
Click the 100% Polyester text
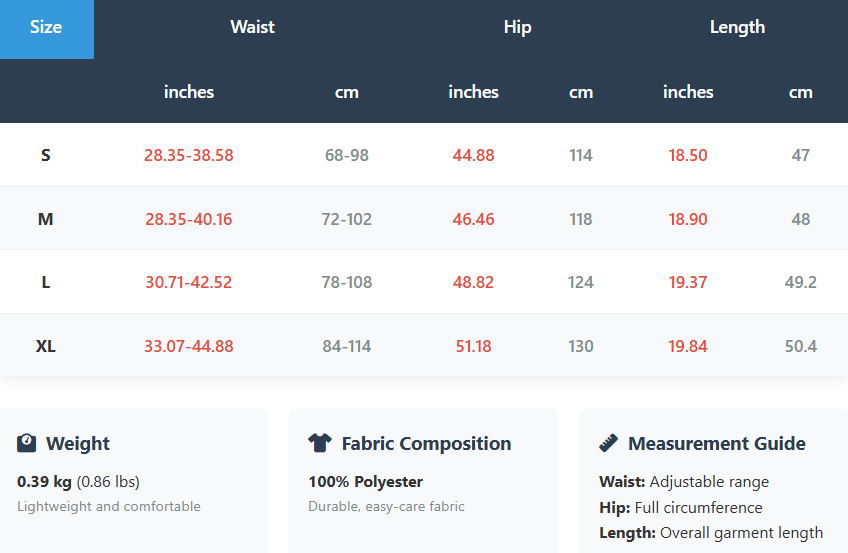click(x=365, y=482)
